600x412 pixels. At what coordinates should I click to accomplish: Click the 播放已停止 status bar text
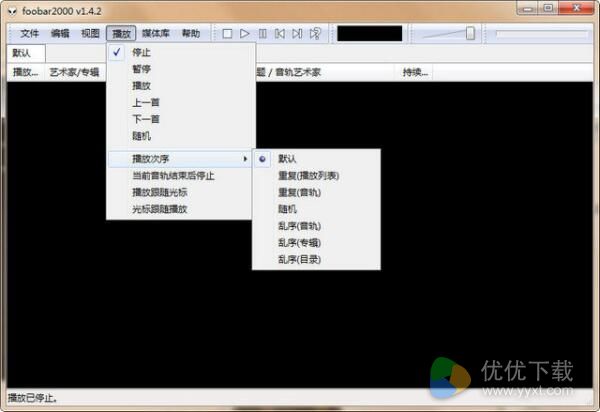pos(33,398)
